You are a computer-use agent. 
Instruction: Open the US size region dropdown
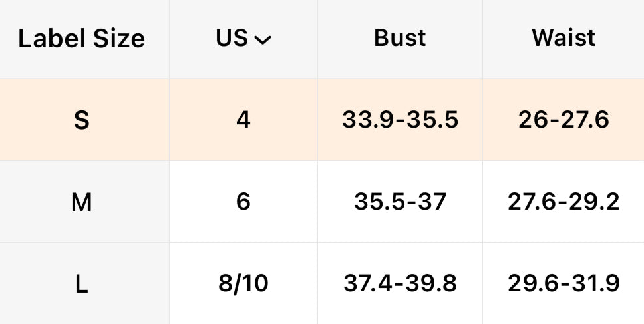(x=243, y=39)
